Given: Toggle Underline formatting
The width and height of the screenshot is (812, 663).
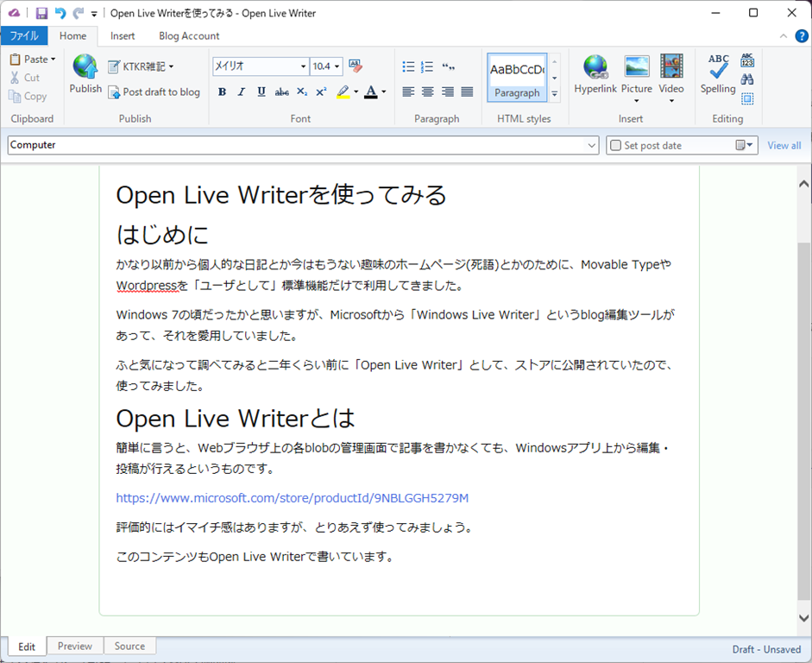Looking at the screenshot, I should point(261,92).
